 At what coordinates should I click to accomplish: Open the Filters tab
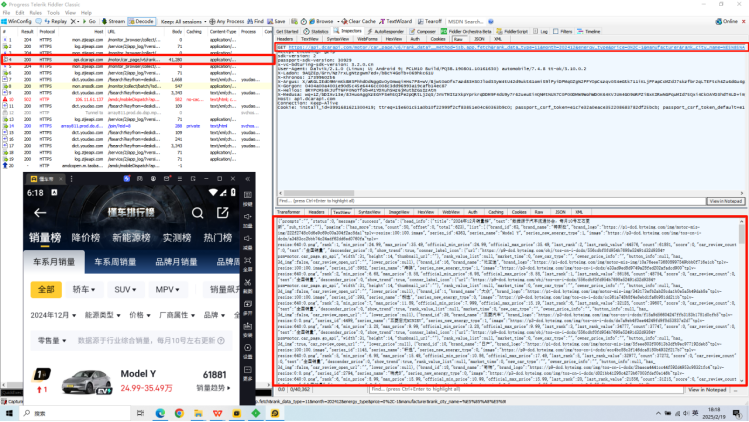563,32
